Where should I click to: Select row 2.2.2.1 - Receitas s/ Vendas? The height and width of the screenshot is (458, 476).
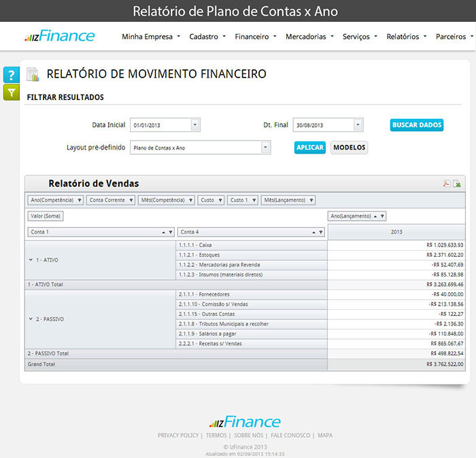252,344
